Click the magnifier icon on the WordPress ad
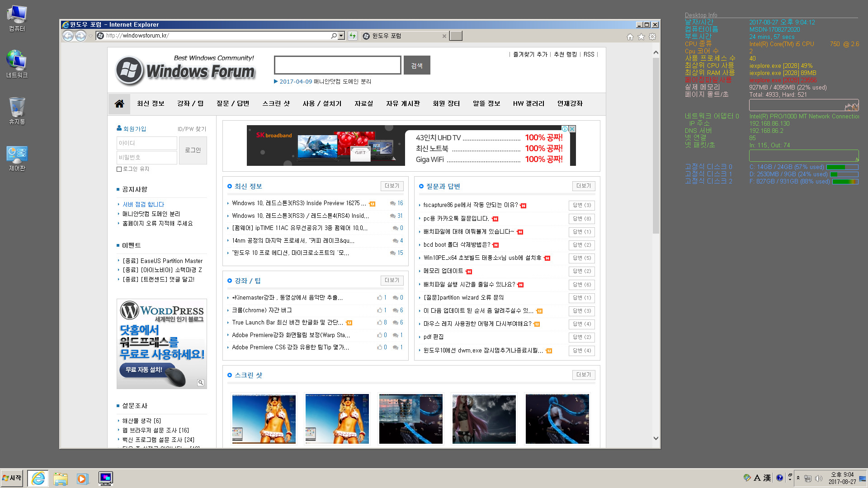This screenshot has height=488, width=868. click(201, 383)
